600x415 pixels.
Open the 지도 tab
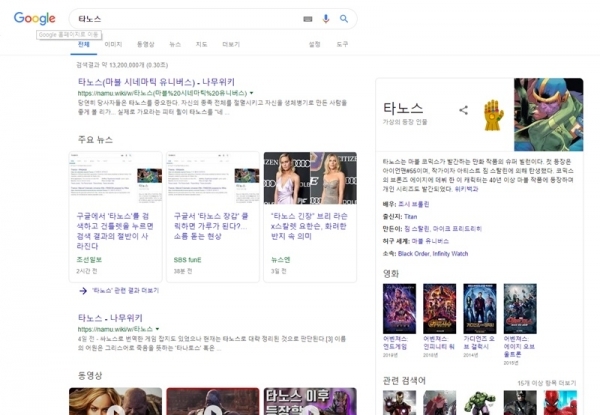pos(201,44)
